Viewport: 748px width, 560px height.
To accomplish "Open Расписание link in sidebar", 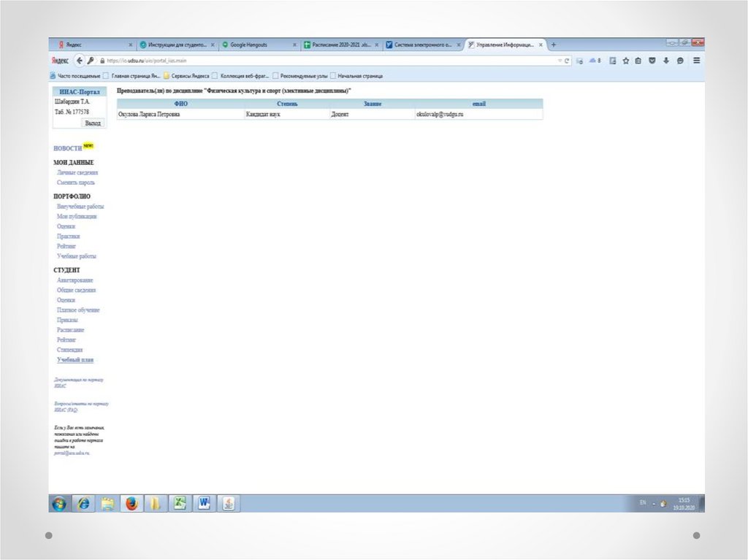I will [71, 330].
